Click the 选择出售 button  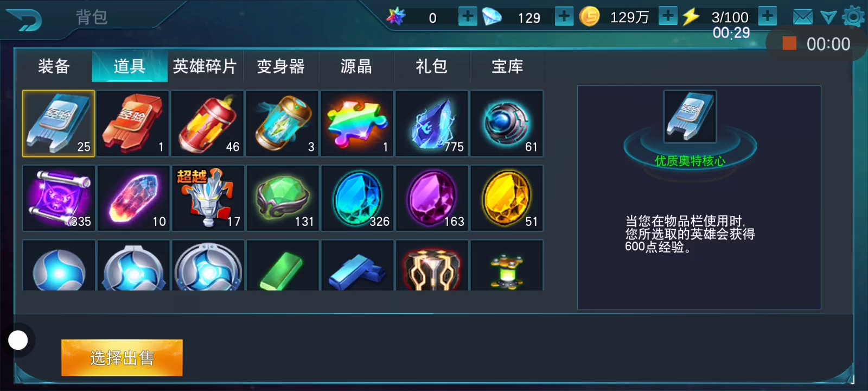pos(122,358)
